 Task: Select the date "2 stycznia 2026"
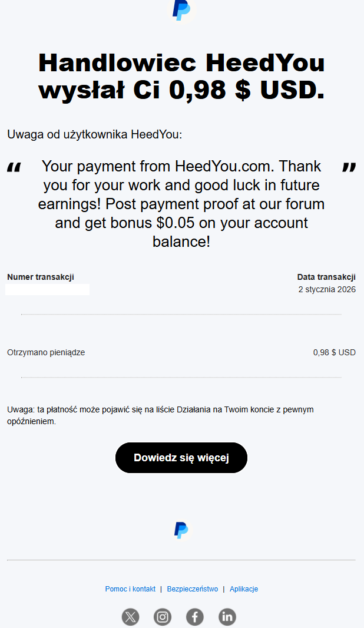(x=327, y=289)
